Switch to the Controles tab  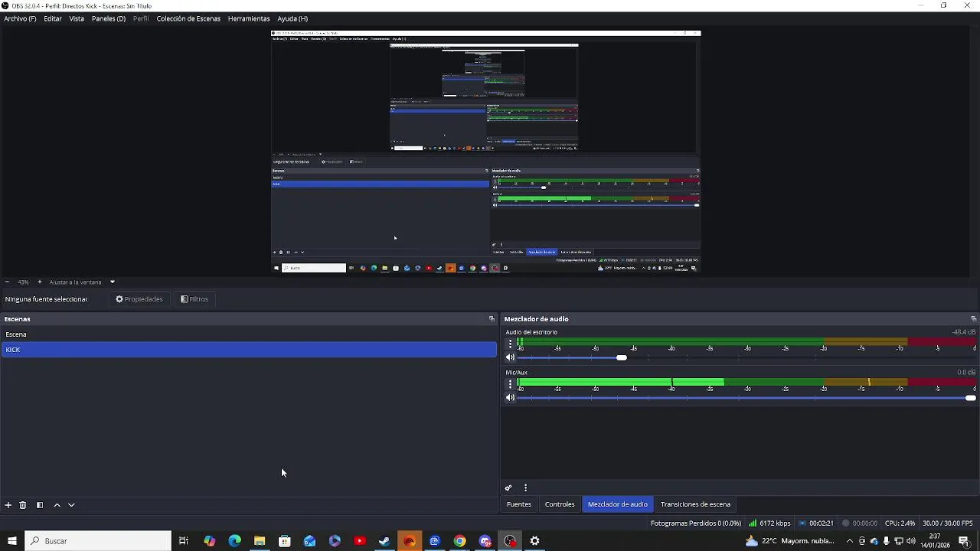(x=560, y=504)
